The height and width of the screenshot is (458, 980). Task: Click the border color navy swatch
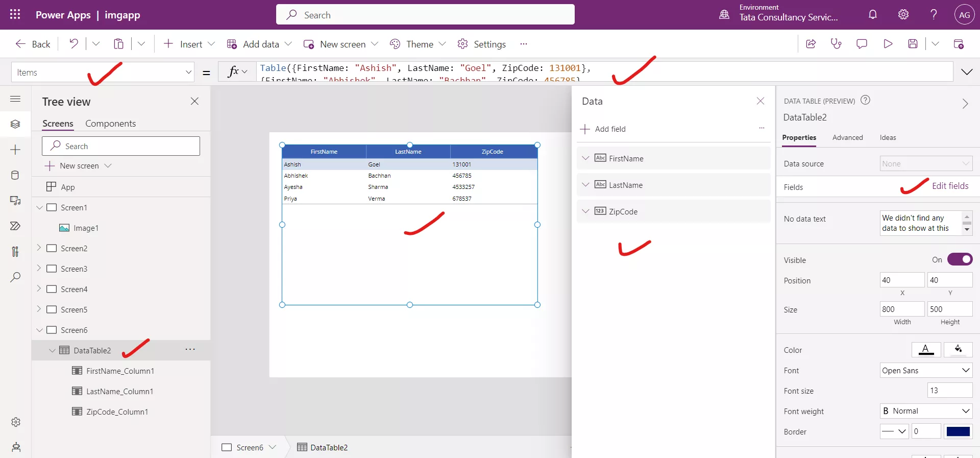click(958, 431)
